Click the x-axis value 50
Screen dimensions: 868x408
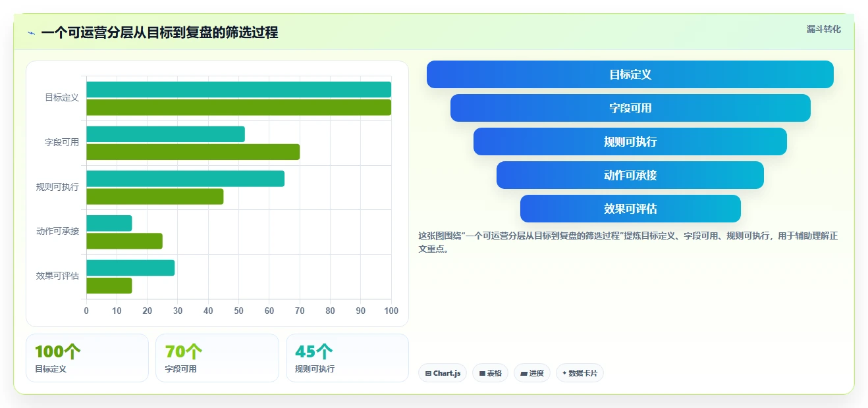tap(238, 311)
